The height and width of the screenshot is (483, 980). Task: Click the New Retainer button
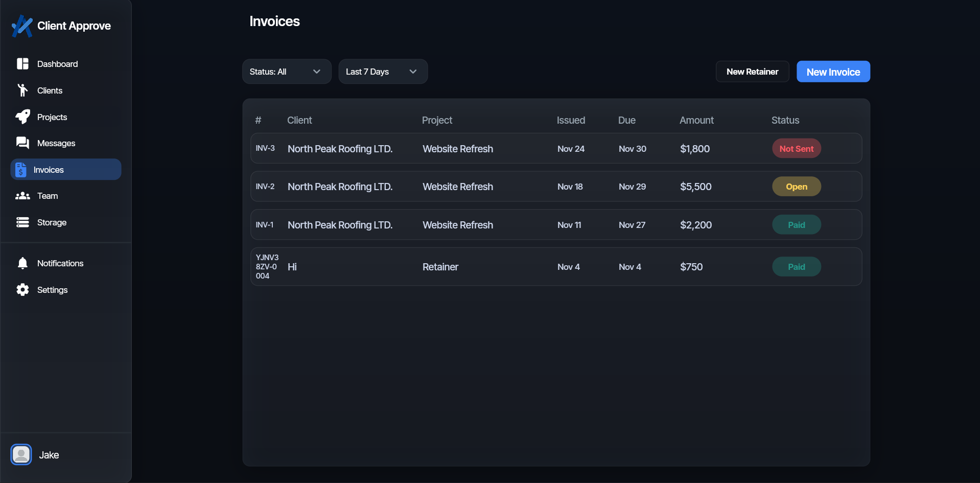[752, 72]
